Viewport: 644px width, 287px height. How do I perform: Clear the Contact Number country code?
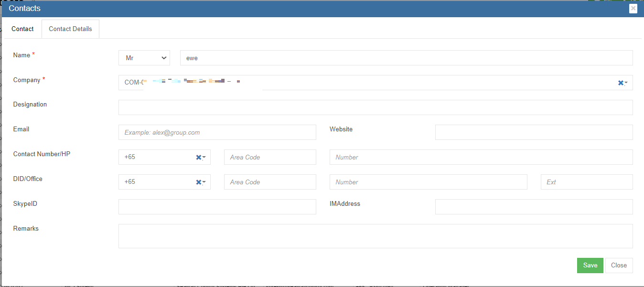(198, 157)
